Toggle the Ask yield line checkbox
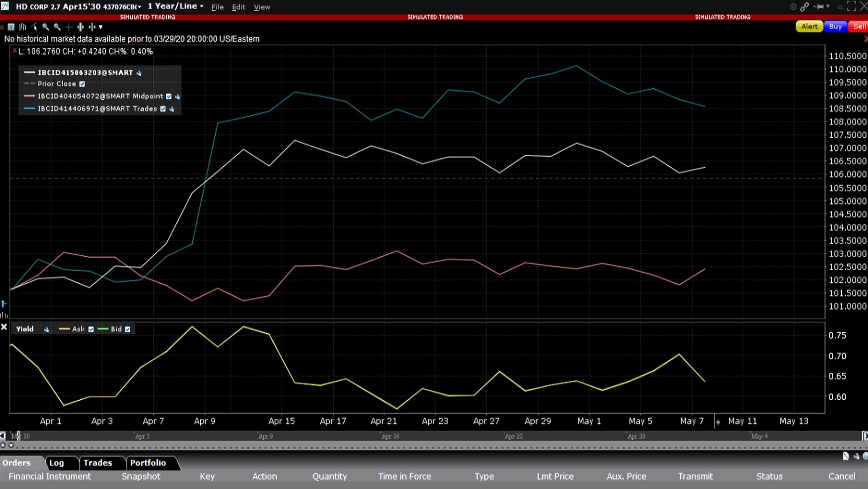Viewport: 868px width, 489px height. click(91, 330)
